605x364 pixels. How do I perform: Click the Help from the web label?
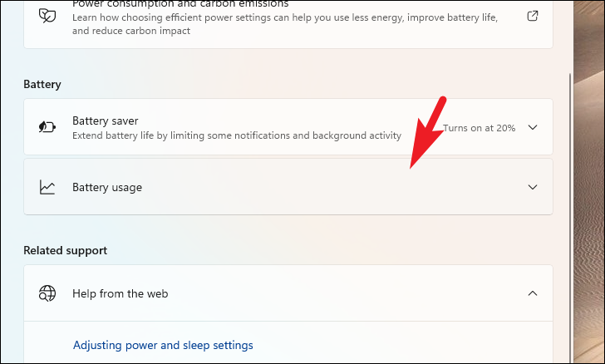[x=120, y=293]
